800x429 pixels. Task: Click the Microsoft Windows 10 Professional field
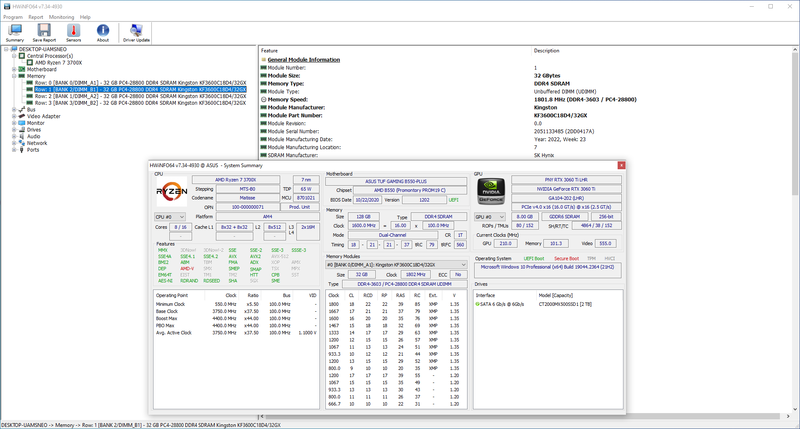point(547,270)
